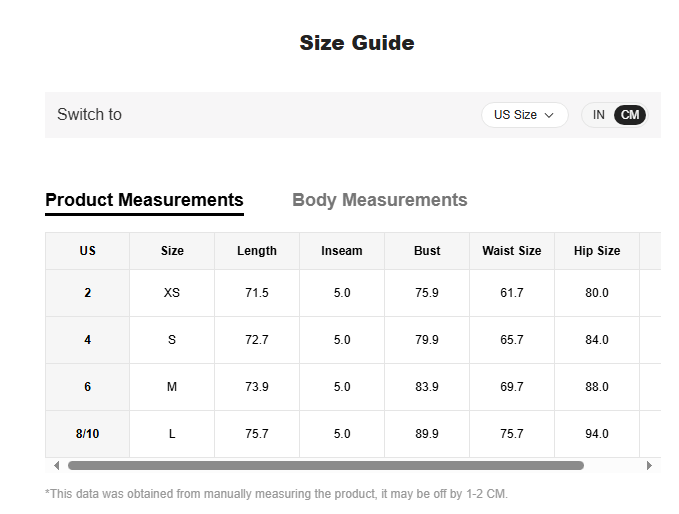Select US size 8/10 row header
The height and width of the screenshot is (514, 679).
pyautogui.click(x=87, y=434)
